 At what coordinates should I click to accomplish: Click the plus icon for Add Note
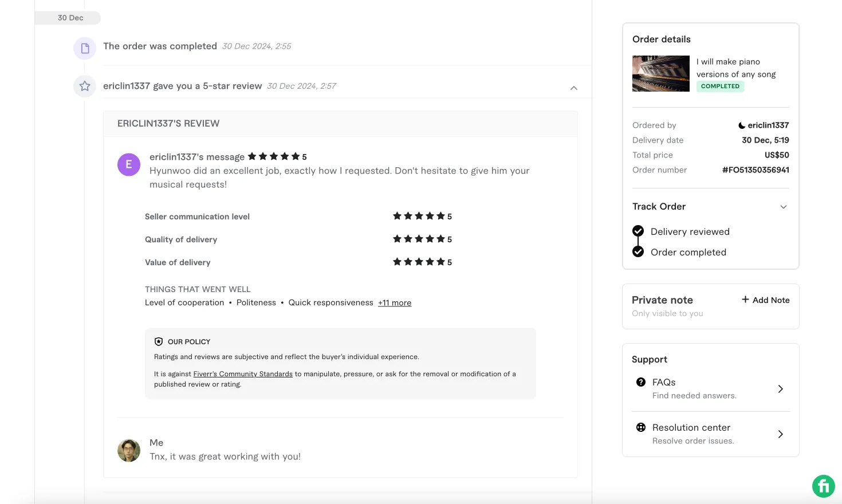click(x=745, y=300)
